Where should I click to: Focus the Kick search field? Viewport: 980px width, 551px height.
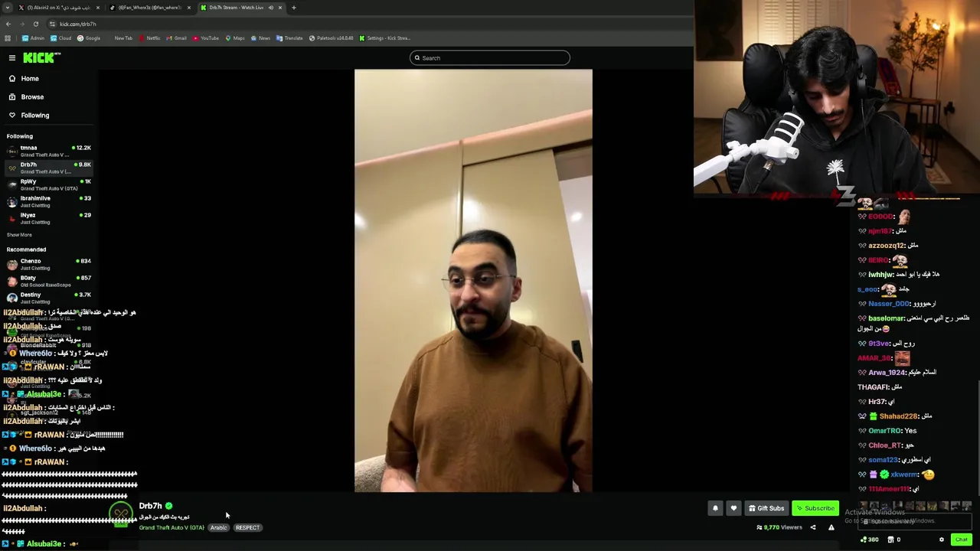tap(490, 58)
